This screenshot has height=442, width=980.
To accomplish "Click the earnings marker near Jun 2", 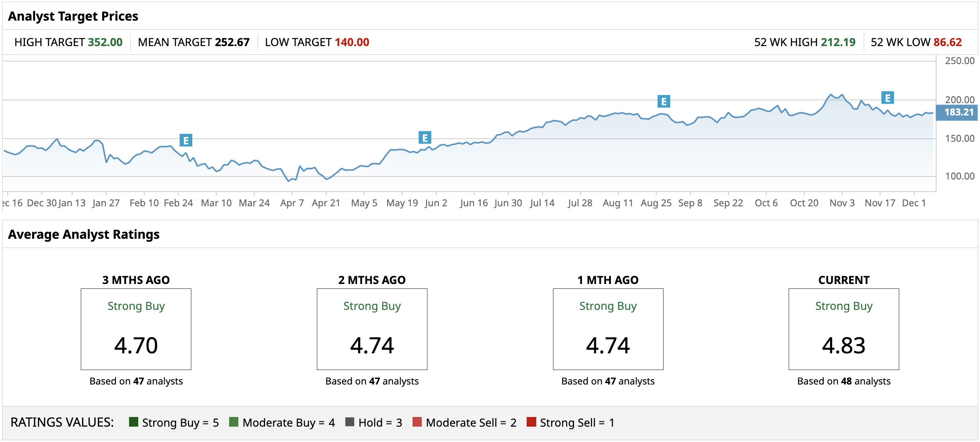I will [x=425, y=138].
